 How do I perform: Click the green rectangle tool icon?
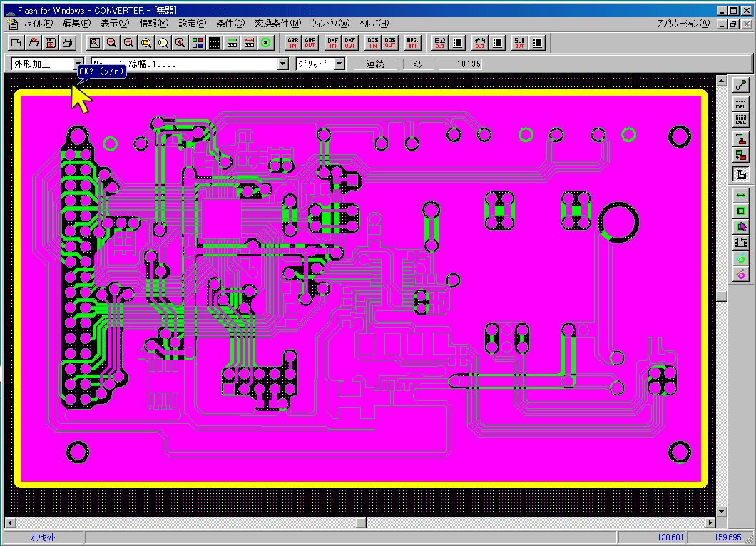click(x=741, y=211)
